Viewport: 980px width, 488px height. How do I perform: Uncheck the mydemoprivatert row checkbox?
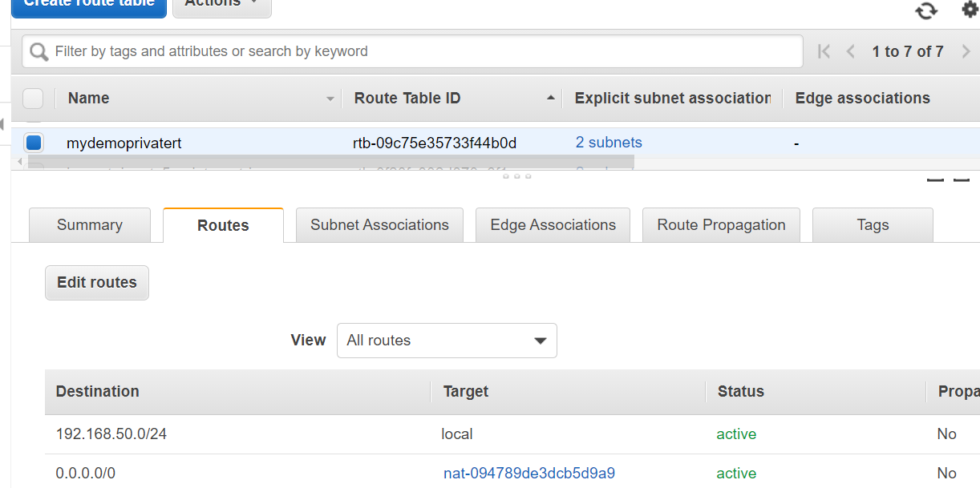pos(34,143)
